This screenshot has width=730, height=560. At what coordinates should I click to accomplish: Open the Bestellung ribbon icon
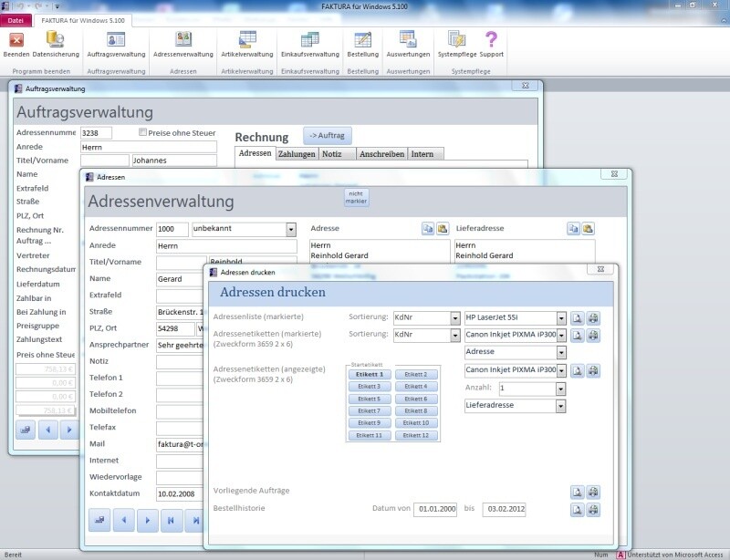coord(362,40)
